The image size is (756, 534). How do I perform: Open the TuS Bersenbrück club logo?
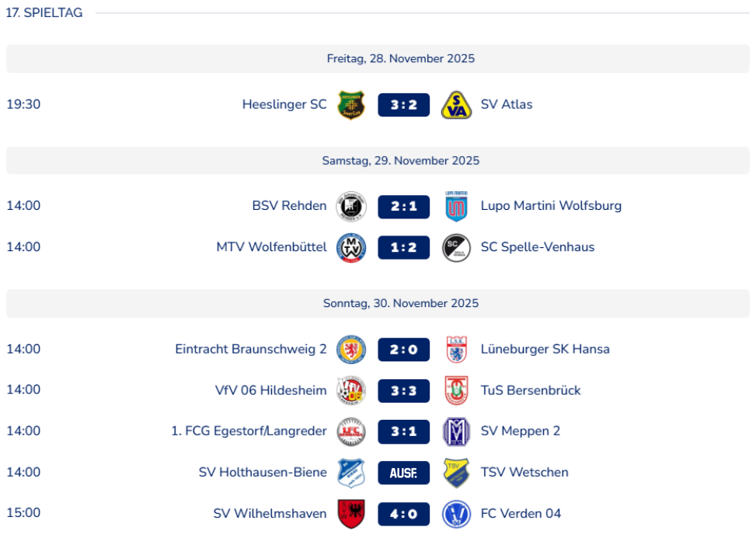pos(456,390)
